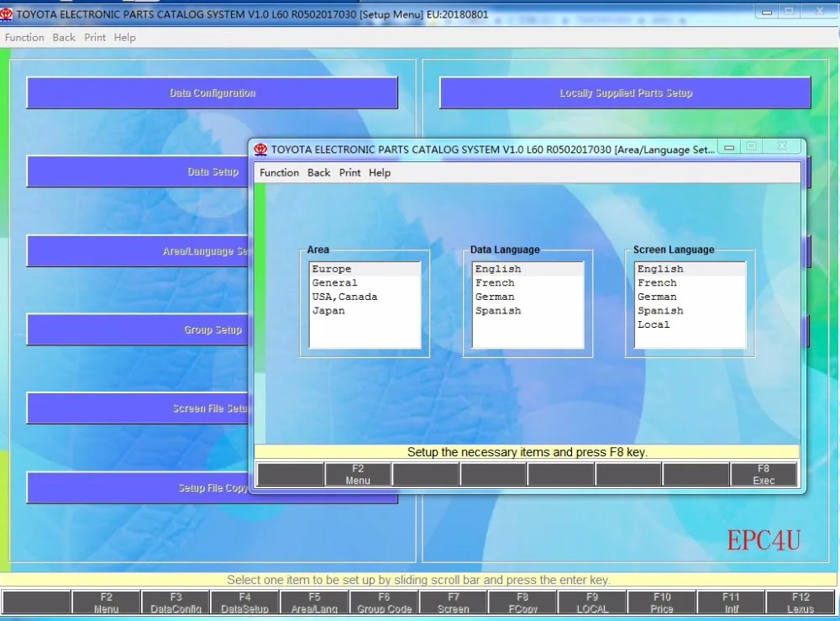Select Japan in the Area list

[x=365, y=311]
